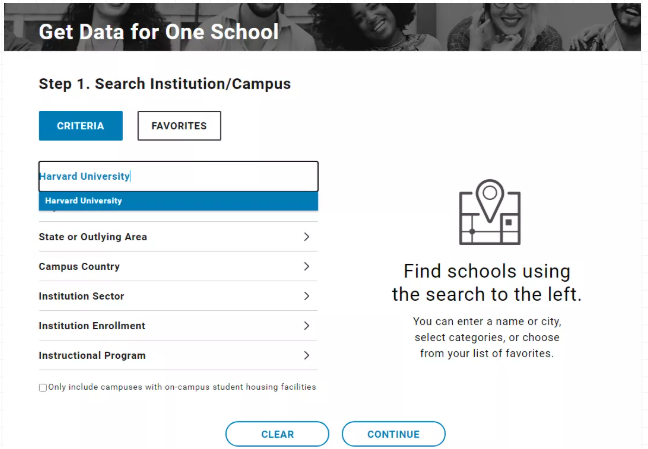This screenshot has width=648, height=449.
Task: Choose the Harvard University autocomplete suggestion
Action: [84, 201]
